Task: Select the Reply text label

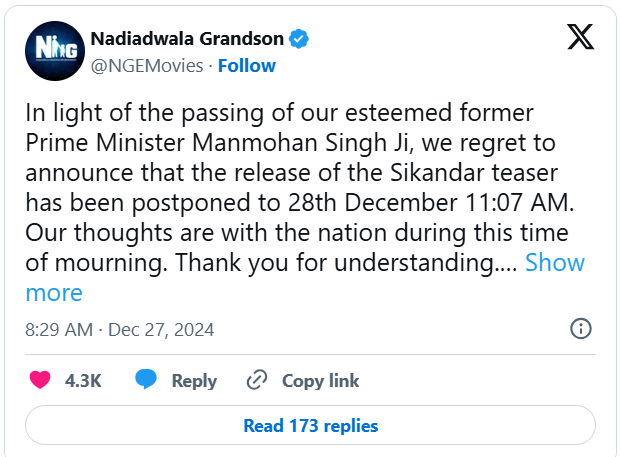Action: coord(194,381)
